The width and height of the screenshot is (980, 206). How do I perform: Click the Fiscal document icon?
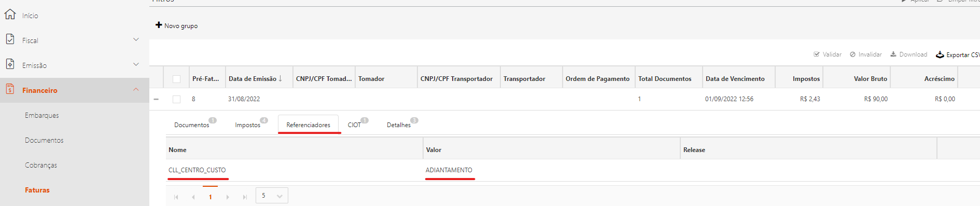pyautogui.click(x=10, y=39)
